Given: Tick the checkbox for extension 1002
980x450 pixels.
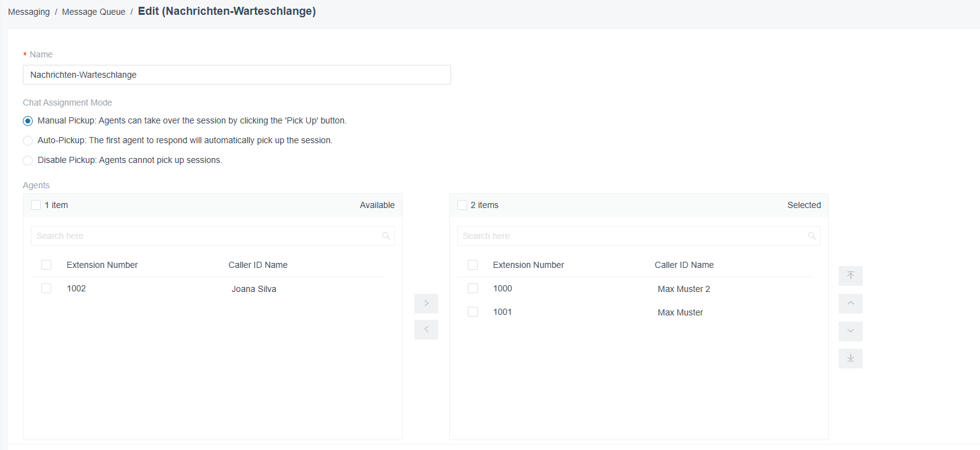Looking at the screenshot, I should click(46, 288).
